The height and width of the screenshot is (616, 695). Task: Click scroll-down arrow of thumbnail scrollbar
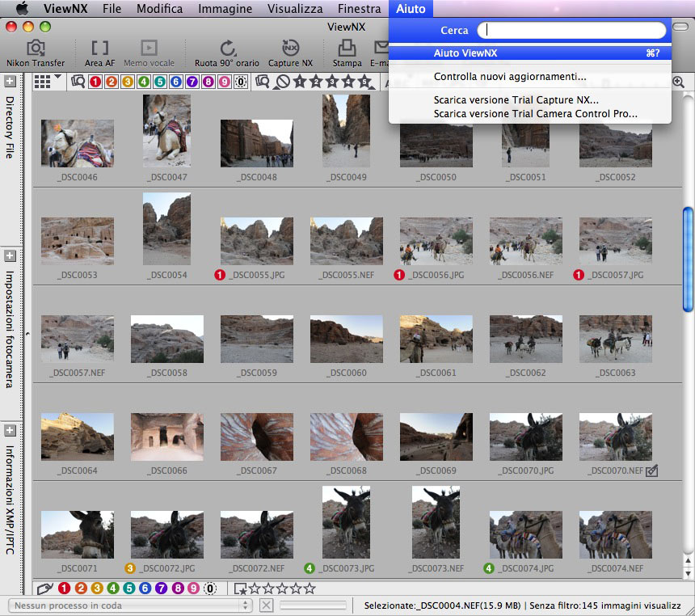(x=688, y=573)
